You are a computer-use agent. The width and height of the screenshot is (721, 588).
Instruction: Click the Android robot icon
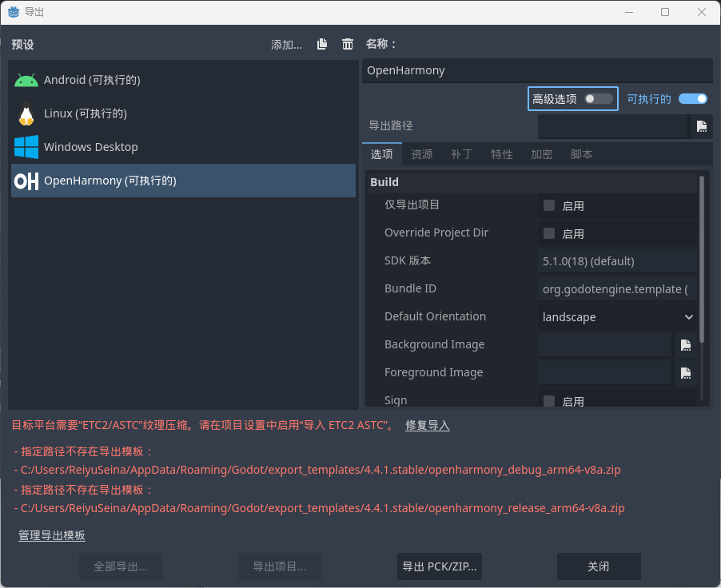[26, 80]
